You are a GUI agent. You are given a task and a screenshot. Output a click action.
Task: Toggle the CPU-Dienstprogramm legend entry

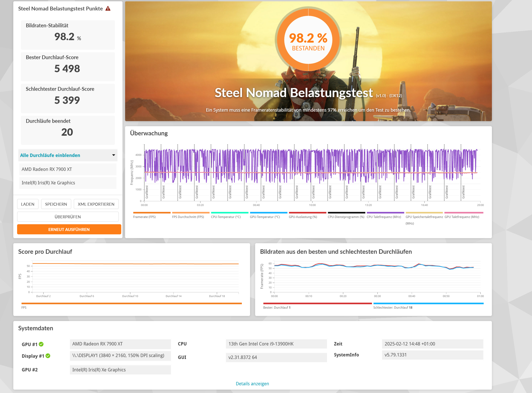pos(346,215)
